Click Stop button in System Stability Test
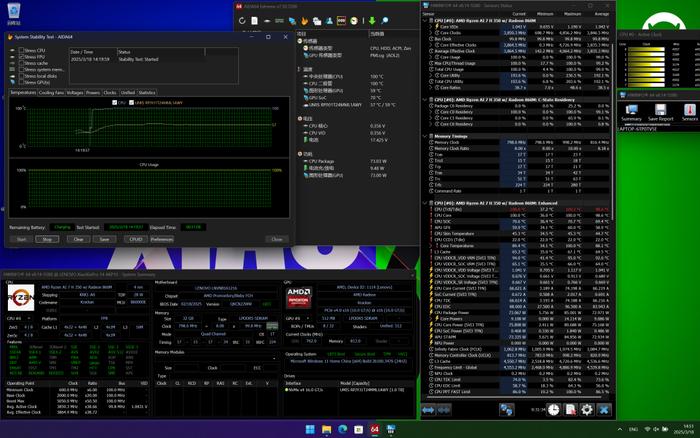Screen dimensions: 700x438 pos(47,239)
